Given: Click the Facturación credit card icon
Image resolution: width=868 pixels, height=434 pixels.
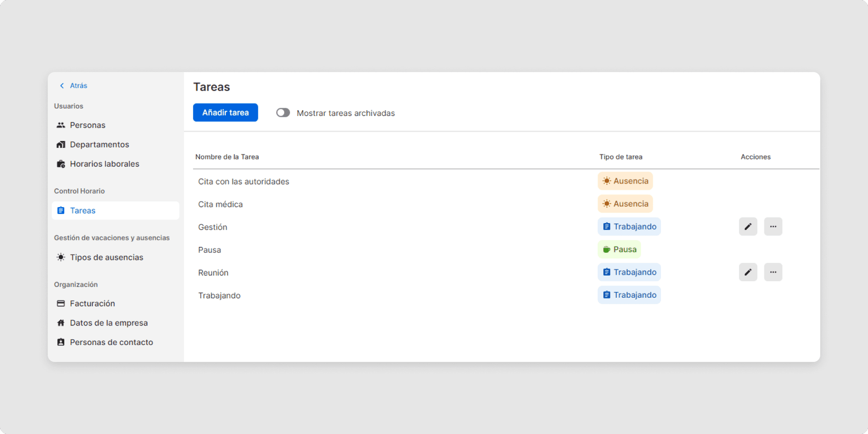Looking at the screenshot, I should tap(61, 304).
